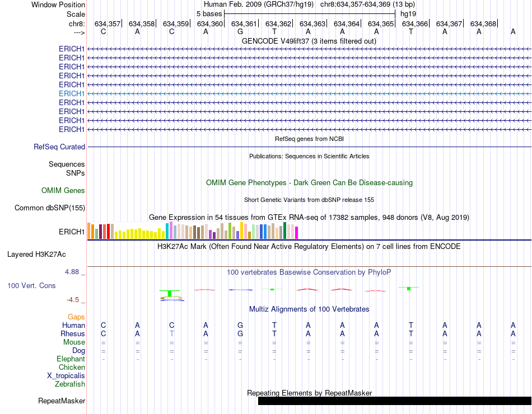Click the RefSeq genes from NCBI title
This screenshot has width=532, height=414.
[x=309, y=139]
